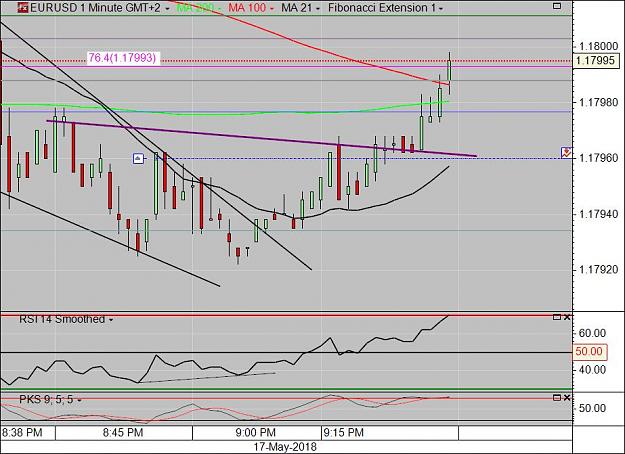Click the 8:38 PM time axis label
625x454 pixels.
tap(22, 432)
